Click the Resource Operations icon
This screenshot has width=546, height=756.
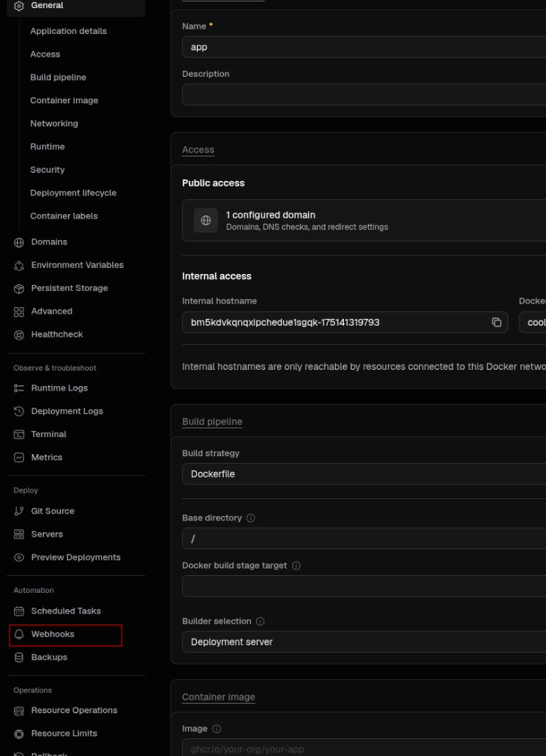coord(18,711)
